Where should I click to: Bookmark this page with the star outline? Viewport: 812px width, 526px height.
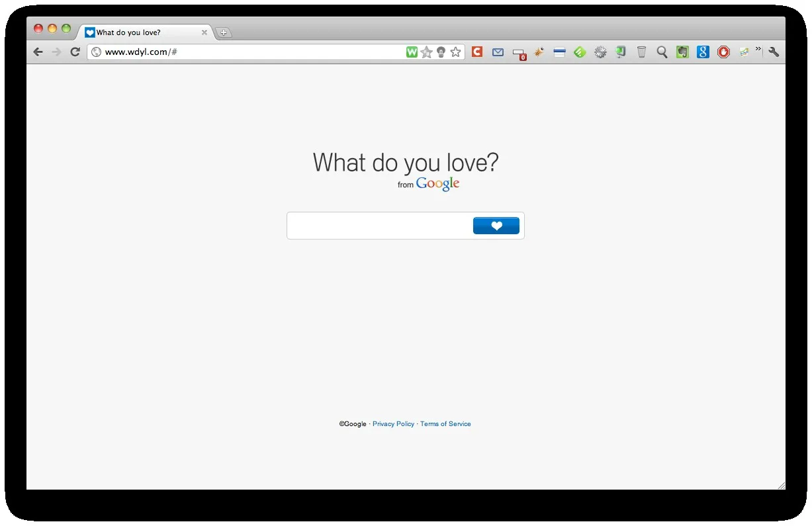pos(455,52)
